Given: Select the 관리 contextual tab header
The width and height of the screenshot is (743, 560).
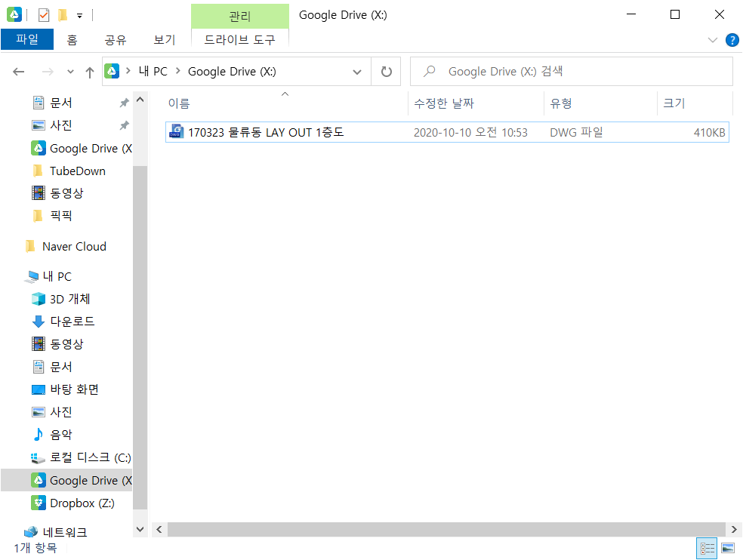Looking at the screenshot, I should pyautogui.click(x=240, y=16).
